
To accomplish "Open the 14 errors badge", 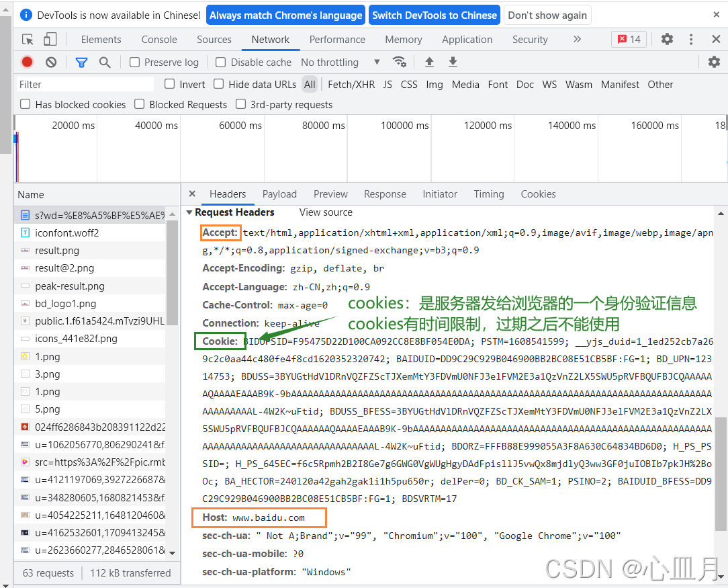I will point(629,40).
